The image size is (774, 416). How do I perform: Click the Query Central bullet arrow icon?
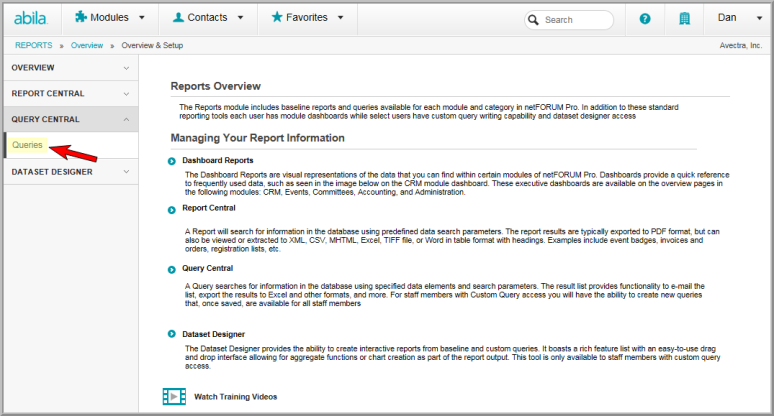coord(172,270)
